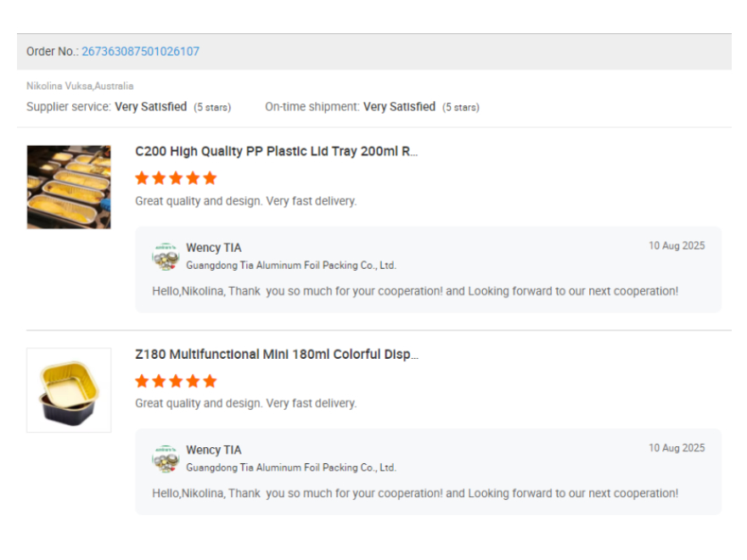747x560 pixels.
Task: Click first star of Z180 rating
Action: [142, 381]
